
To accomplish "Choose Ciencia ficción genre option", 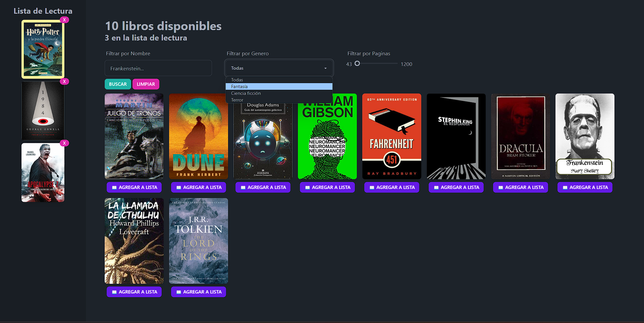I will coord(279,93).
